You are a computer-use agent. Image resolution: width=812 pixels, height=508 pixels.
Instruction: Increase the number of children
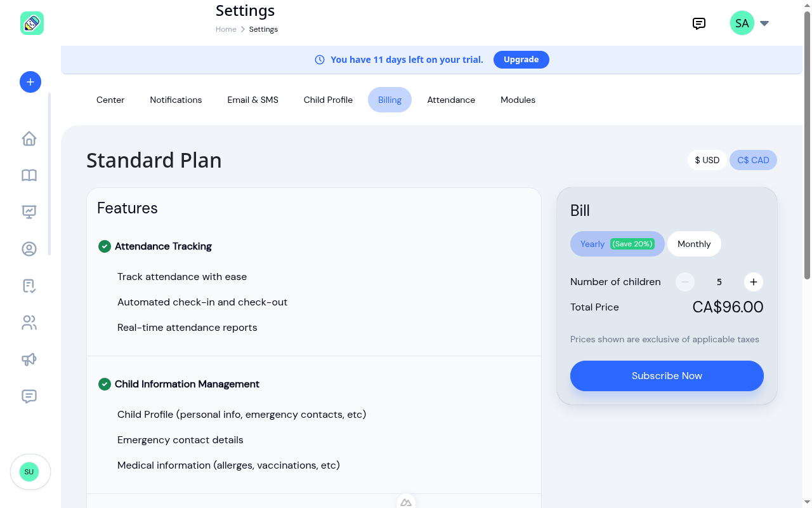coord(753,282)
